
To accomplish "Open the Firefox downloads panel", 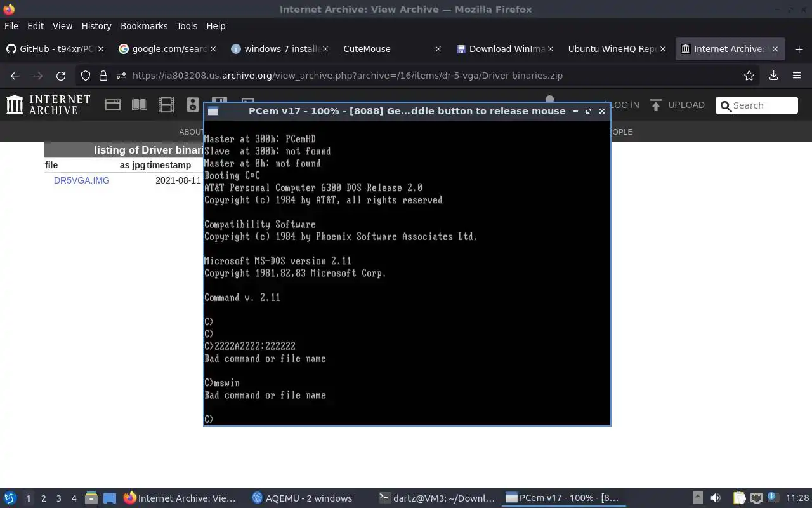I will (x=773, y=76).
